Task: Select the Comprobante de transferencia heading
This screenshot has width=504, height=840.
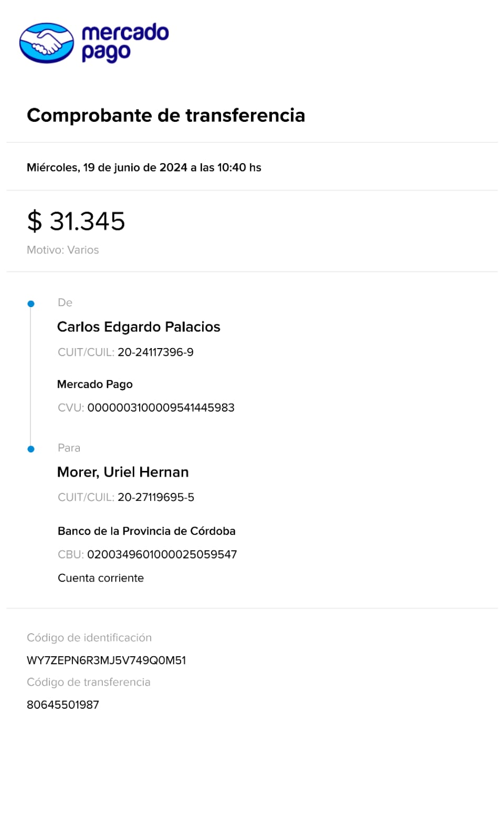Action: tap(166, 115)
